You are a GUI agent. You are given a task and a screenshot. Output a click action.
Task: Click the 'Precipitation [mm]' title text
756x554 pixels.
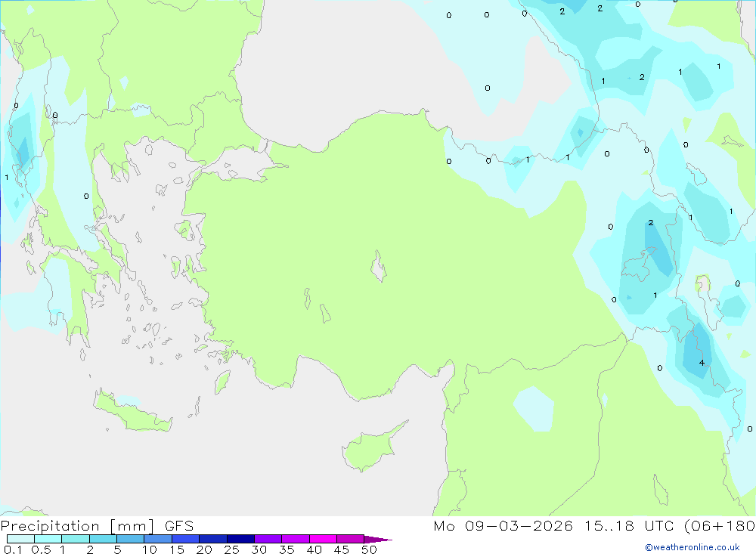77,526
